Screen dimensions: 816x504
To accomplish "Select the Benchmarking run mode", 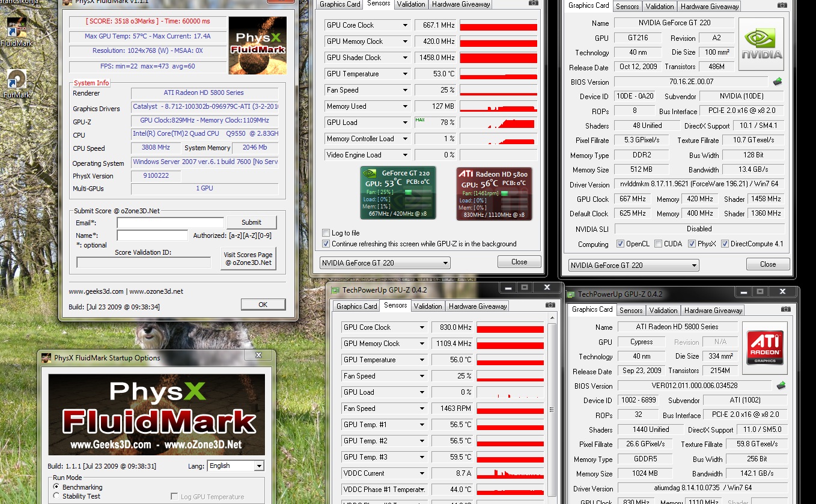I will [x=56, y=487].
